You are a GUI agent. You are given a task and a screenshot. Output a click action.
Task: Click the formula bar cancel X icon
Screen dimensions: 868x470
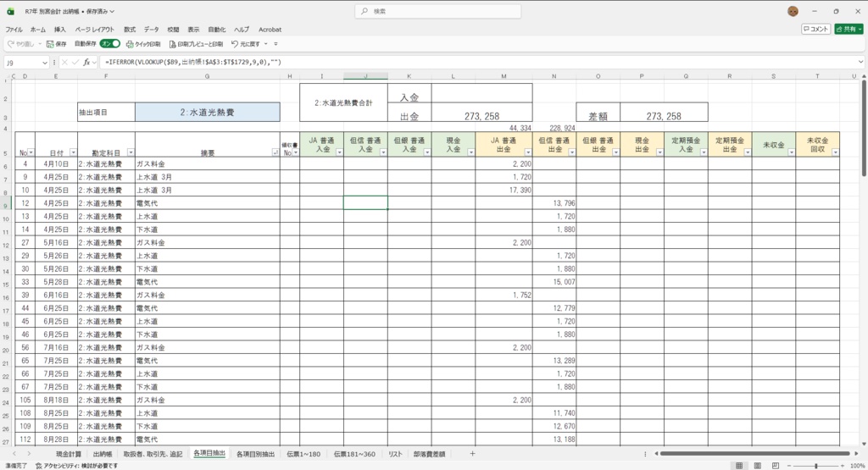tap(64, 63)
